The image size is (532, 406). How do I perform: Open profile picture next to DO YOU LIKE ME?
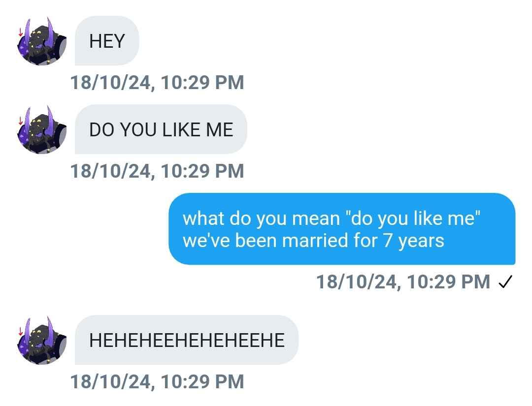42,130
